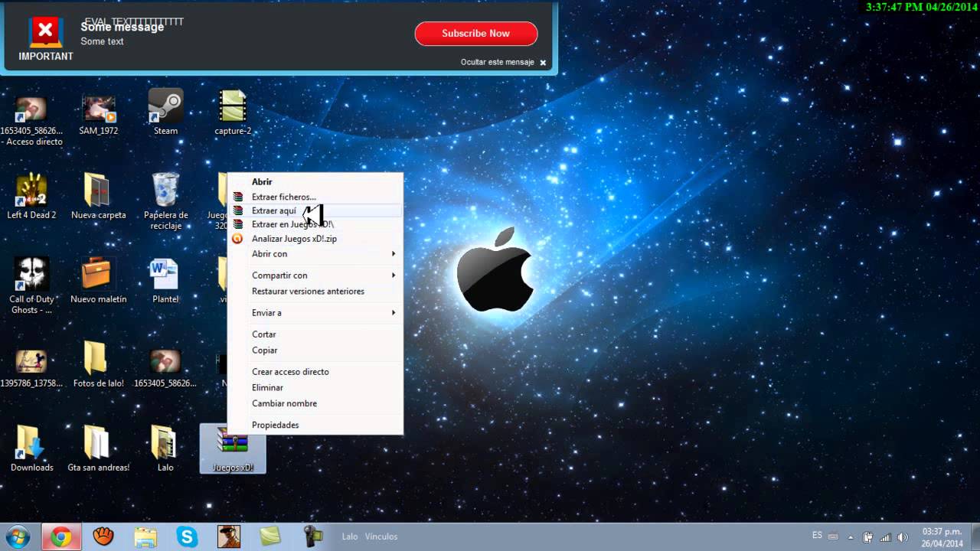Select the capture-2 video file icon

click(x=233, y=113)
